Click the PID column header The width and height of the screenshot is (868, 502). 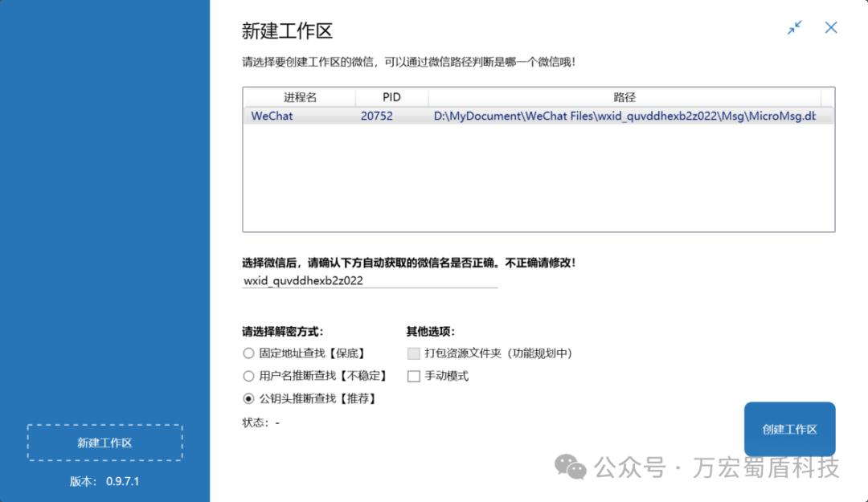(391, 97)
